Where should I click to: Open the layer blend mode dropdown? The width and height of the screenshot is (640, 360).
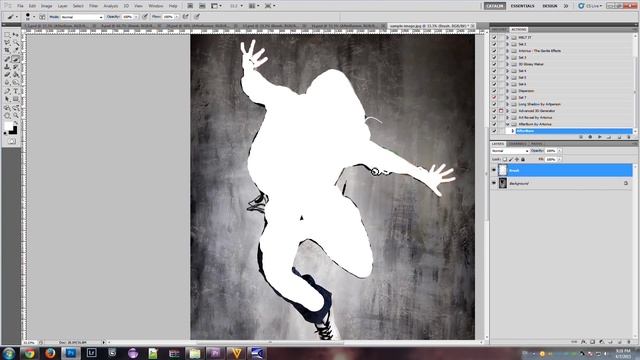tap(510, 151)
